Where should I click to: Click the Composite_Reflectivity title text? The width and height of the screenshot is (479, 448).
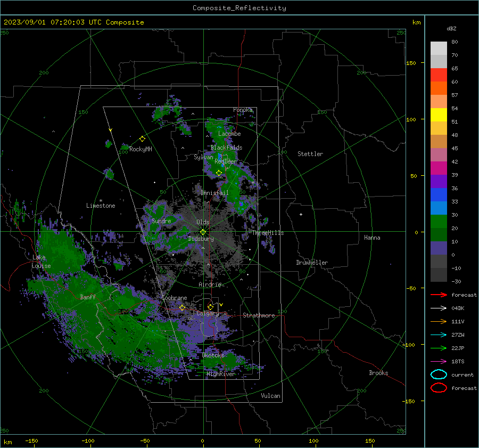click(240, 8)
